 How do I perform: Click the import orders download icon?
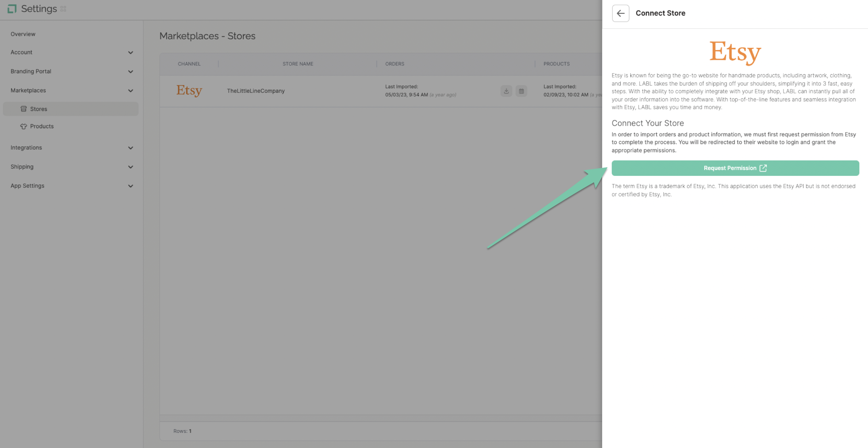pos(506,91)
